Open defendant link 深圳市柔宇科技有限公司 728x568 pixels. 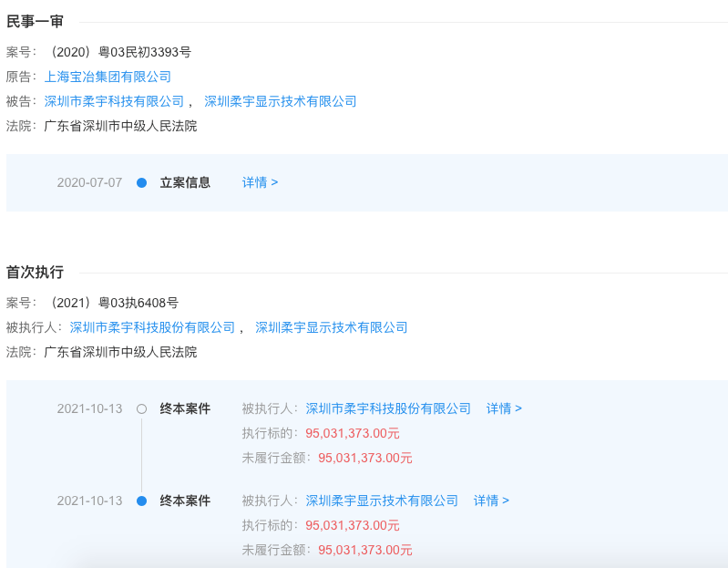tap(114, 101)
